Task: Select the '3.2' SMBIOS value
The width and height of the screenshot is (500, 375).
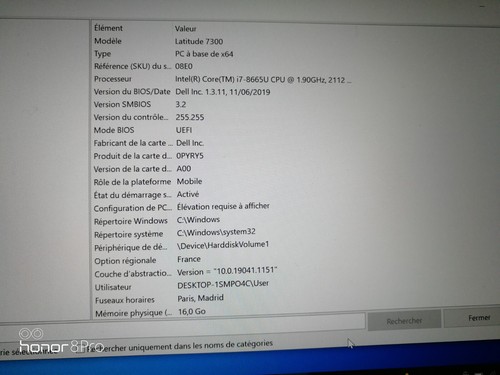Action: click(181, 104)
